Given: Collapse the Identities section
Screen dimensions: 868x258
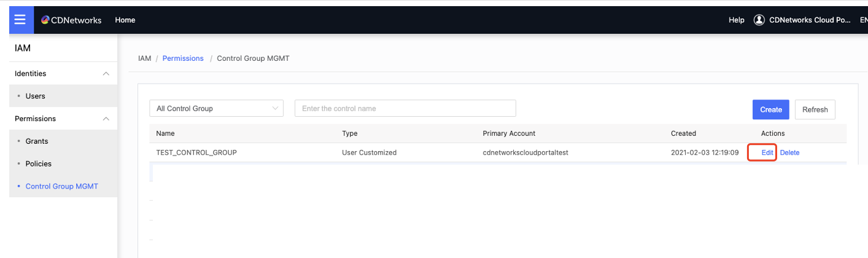Looking at the screenshot, I should (106, 74).
